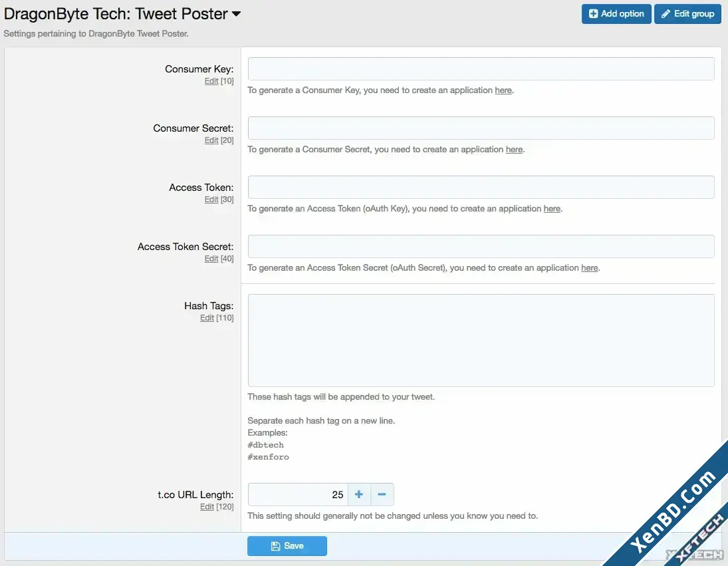Screen dimensions: 728x566
Task: Open Edit link under Access Token Secret
Action: [211, 259]
